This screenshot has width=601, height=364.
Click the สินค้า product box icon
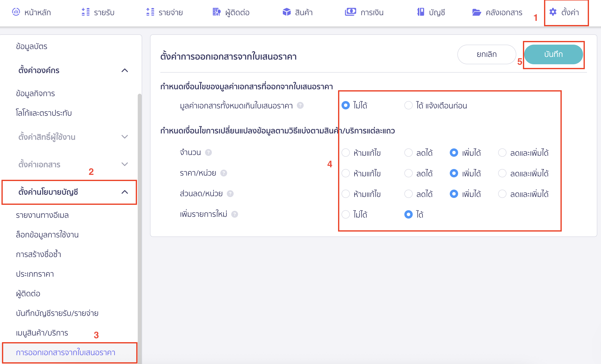pyautogui.click(x=287, y=12)
